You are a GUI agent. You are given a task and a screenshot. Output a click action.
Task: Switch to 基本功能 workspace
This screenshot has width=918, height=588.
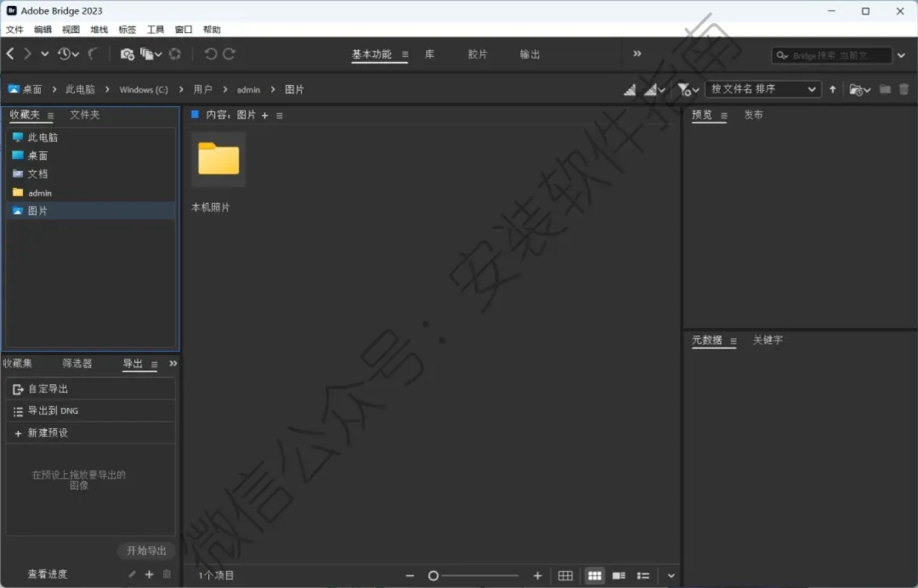point(371,54)
